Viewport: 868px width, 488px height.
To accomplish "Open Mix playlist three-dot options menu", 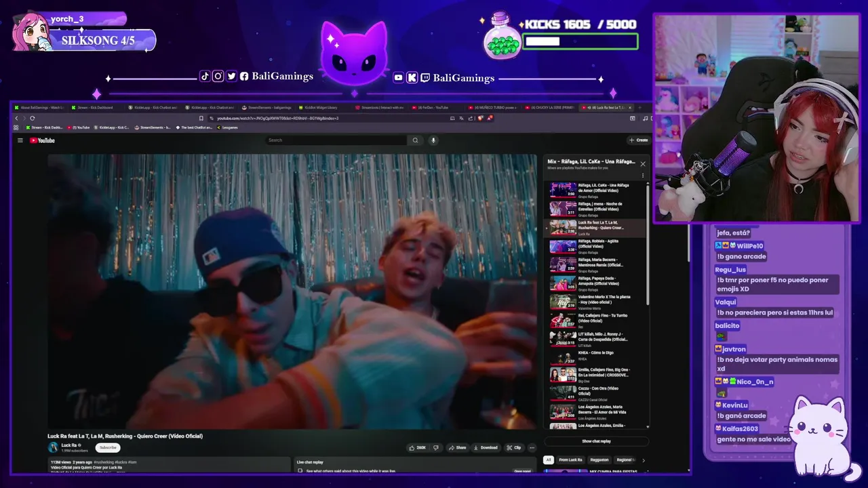I will (643, 176).
